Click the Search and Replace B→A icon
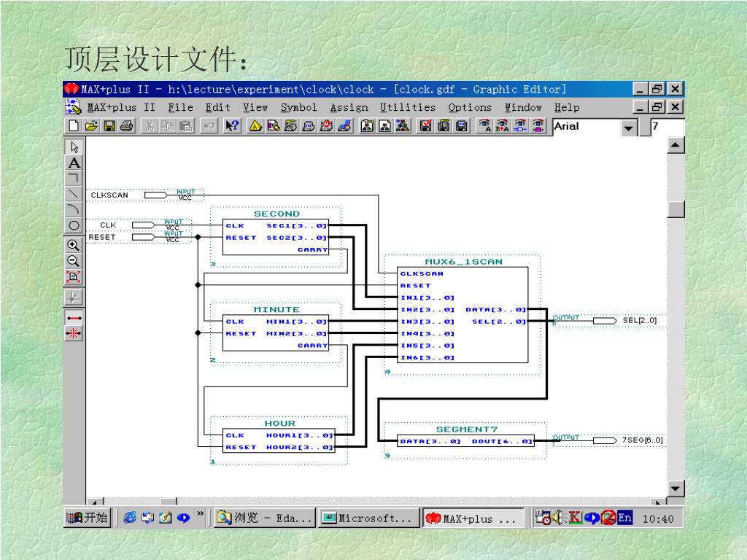747x560 pixels. pyautogui.click(x=502, y=125)
